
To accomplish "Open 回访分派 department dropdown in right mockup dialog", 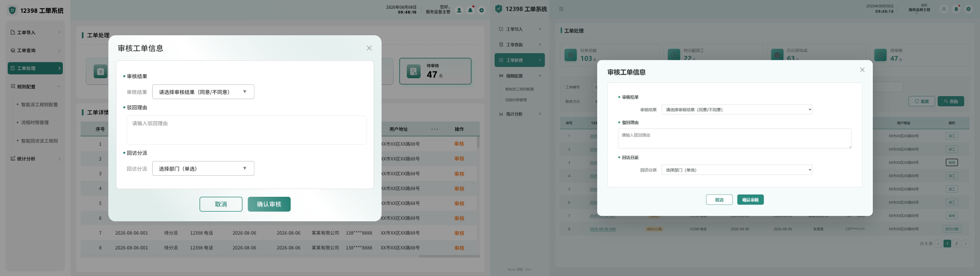I will click(x=737, y=170).
